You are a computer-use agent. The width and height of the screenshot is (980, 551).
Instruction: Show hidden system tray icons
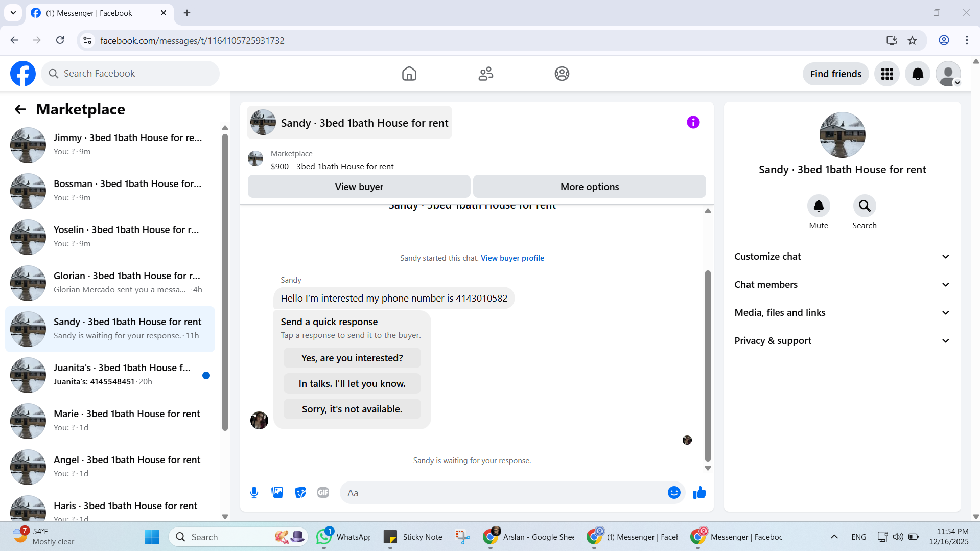point(834,537)
